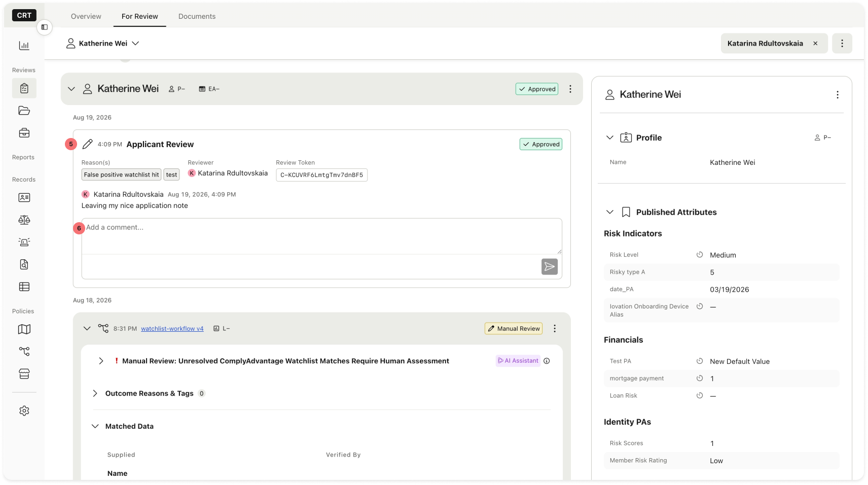This screenshot has width=868, height=485.
Task: Click history icon beside Risk Level
Action: click(699, 255)
